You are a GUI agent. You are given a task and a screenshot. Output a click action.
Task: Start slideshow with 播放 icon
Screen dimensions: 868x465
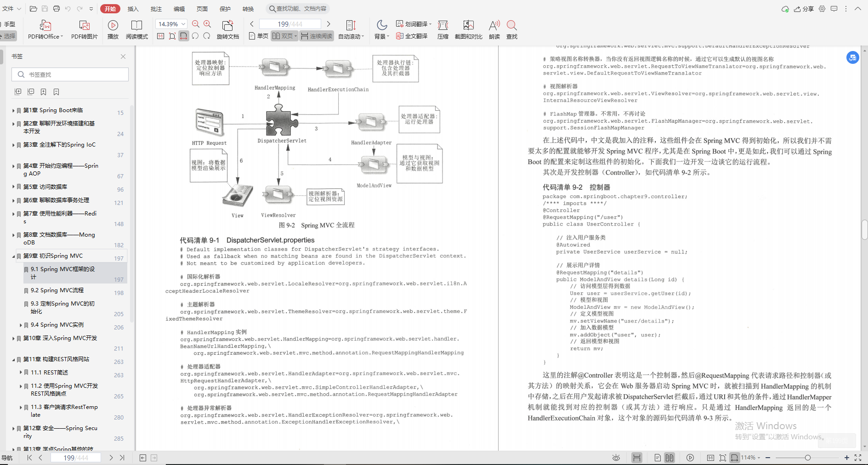pyautogui.click(x=113, y=29)
